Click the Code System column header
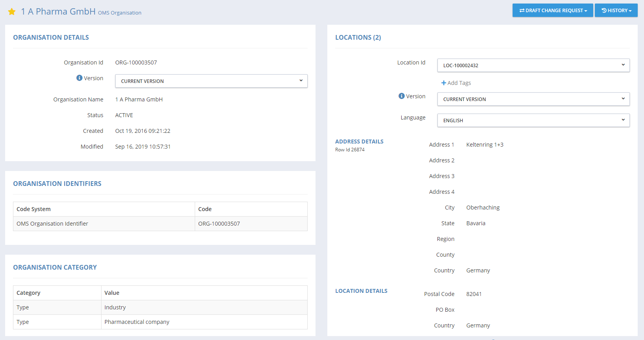 34,209
